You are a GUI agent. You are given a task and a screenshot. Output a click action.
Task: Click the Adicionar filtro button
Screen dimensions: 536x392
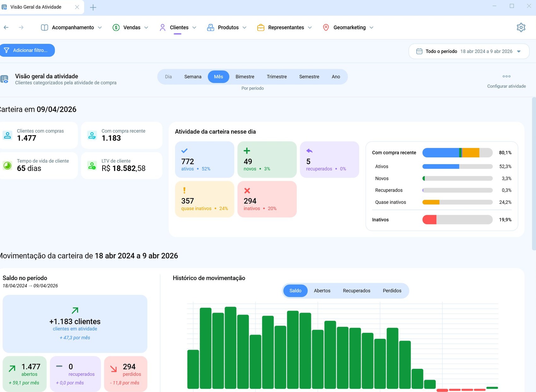27,50
